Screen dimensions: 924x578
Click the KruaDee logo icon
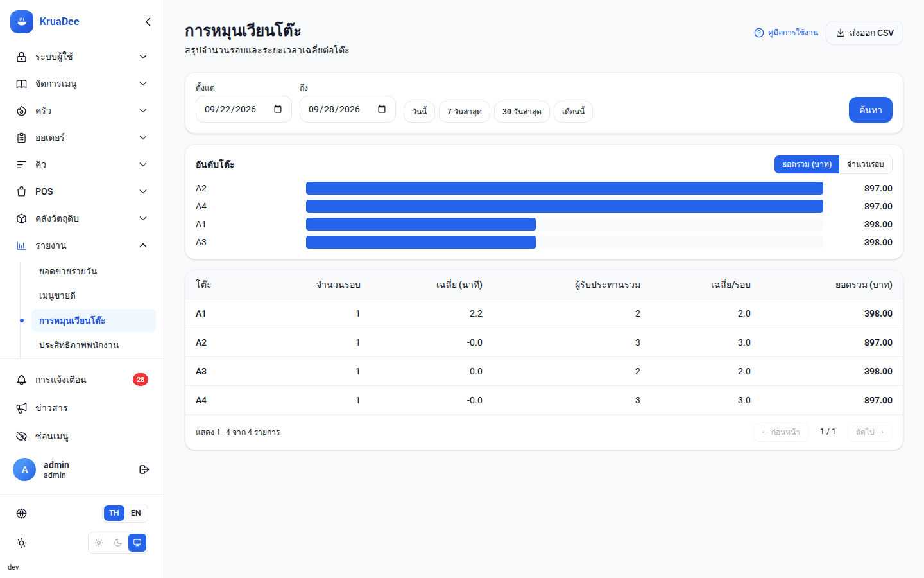22,22
